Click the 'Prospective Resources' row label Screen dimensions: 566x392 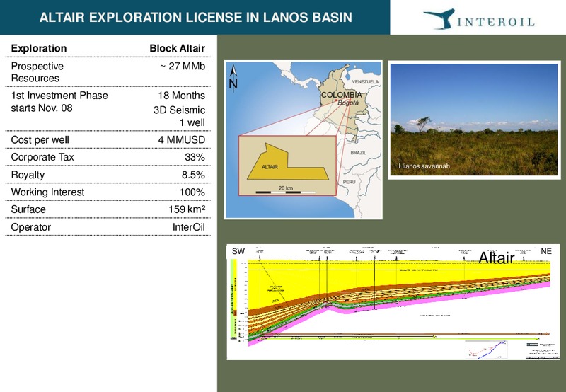(x=37, y=72)
